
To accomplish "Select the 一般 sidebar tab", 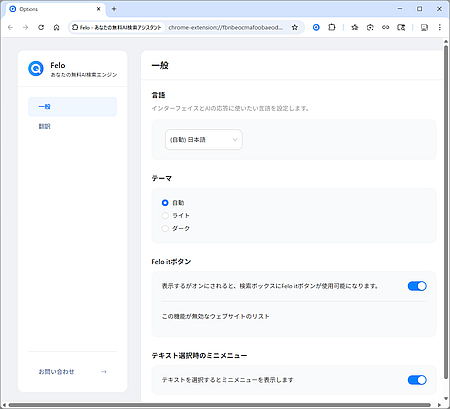I will (73, 107).
